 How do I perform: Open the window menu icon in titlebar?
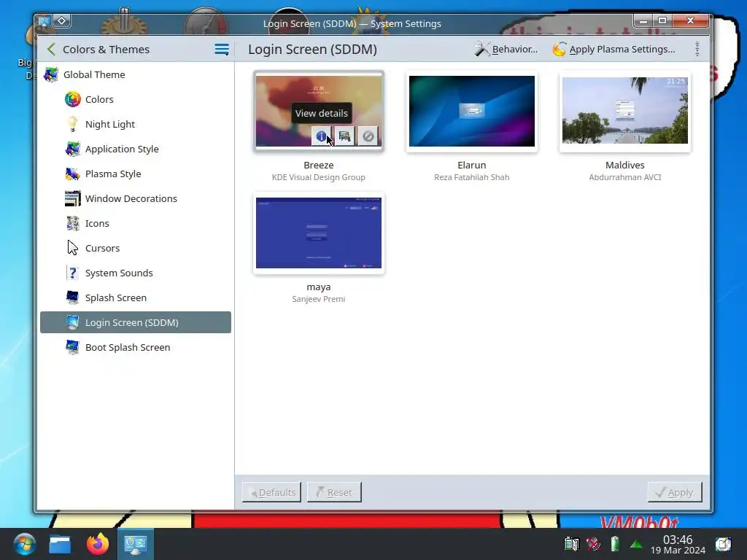point(44,21)
